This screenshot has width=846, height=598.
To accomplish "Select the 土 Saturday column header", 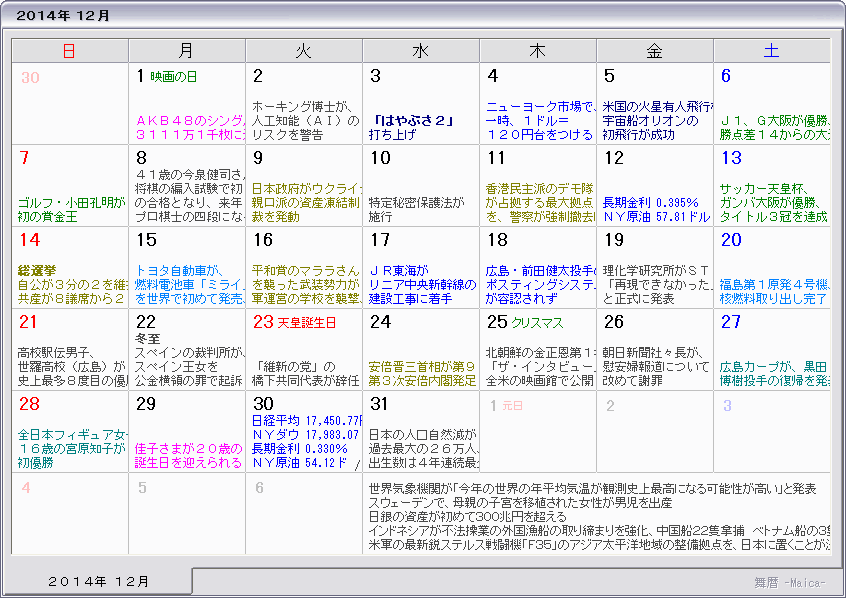I will pyautogui.click(x=772, y=51).
